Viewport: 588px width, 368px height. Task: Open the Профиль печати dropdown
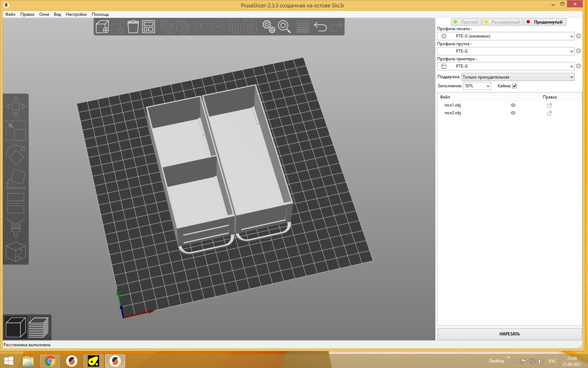tap(505, 36)
